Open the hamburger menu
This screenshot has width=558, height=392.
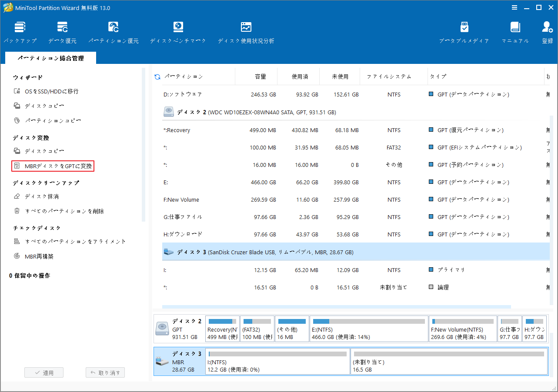pyautogui.click(x=514, y=7)
